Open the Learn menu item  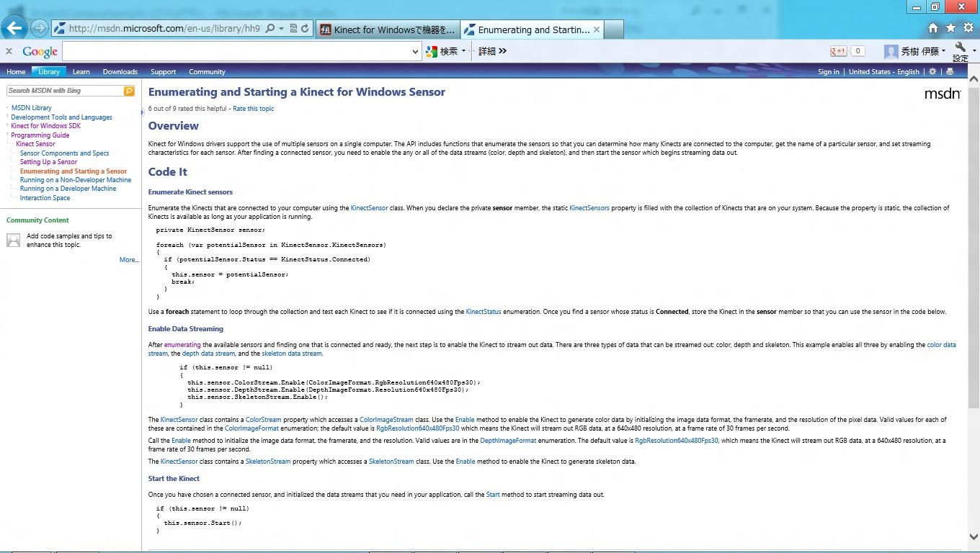click(x=81, y=72)
